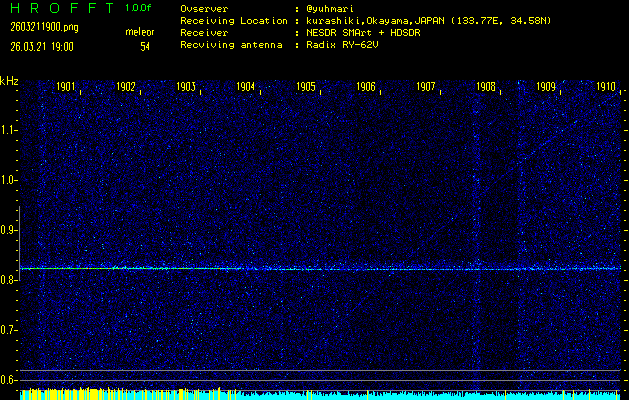The image size is (629, 400).
Task: Click the 1901 time marker
Action: [x=66, y=87]
